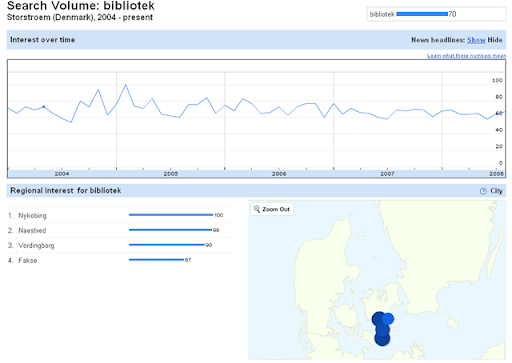Image resolution: width=512 pixels, height=363 pixels.
Task: Open 'Learn what these numbers mean' link
Action: [x=467, y=56]
